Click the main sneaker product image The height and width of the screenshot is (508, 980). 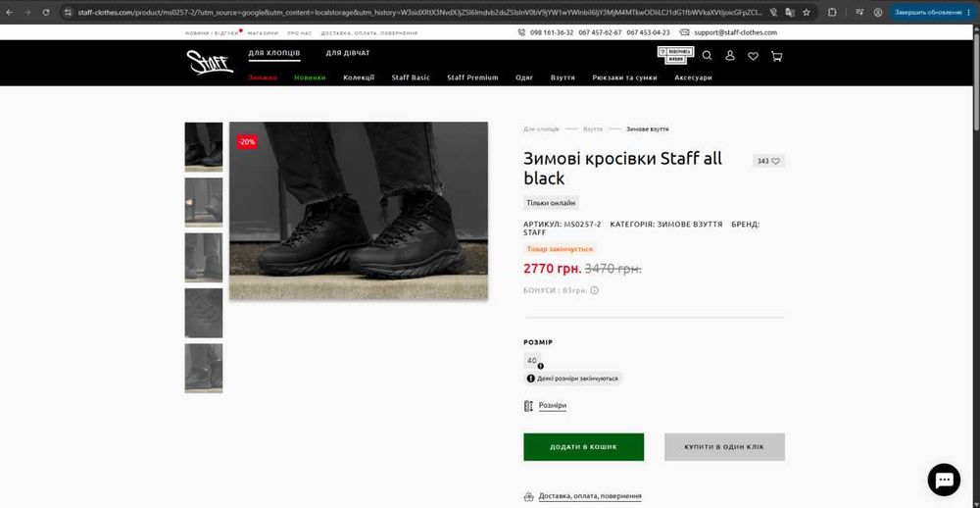coord(359,211)
